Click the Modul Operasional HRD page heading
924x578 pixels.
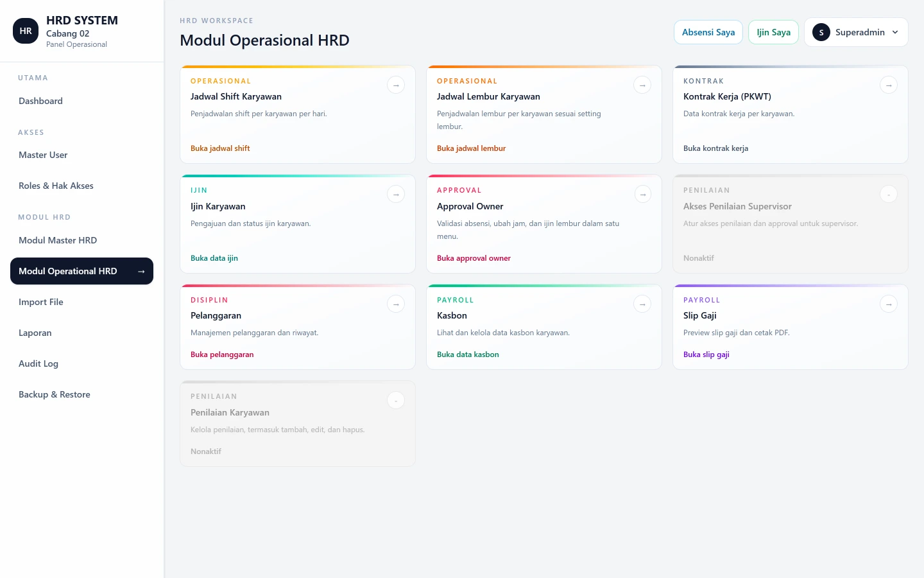click(265, 40)
